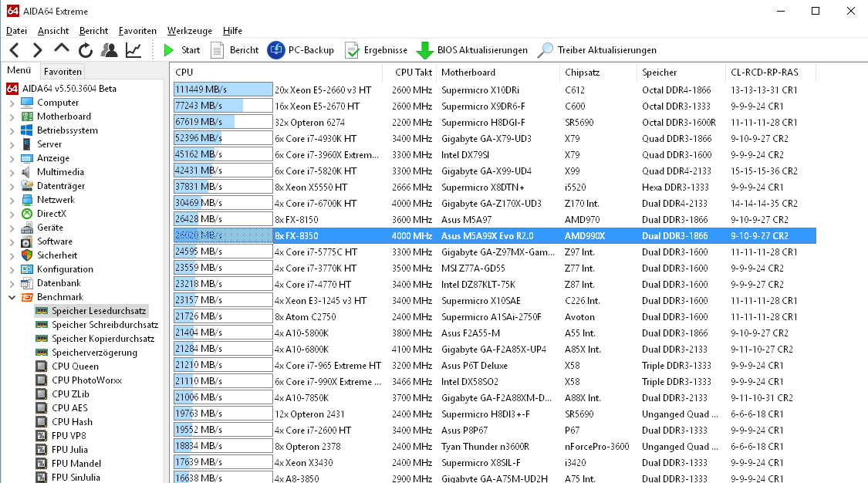Open the Bericht report toolbar button
Viewport: 868px width, 483px height.
pos(235,50)
